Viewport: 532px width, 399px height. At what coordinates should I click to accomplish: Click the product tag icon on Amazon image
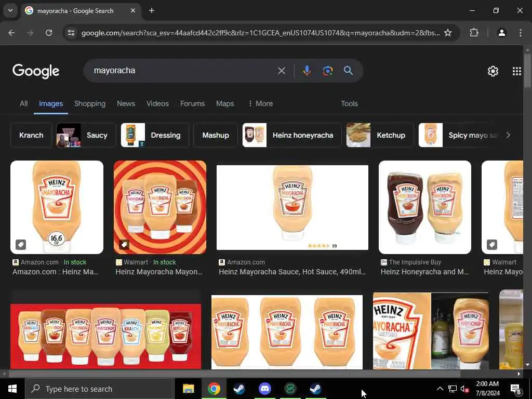(x=21, y=244)
